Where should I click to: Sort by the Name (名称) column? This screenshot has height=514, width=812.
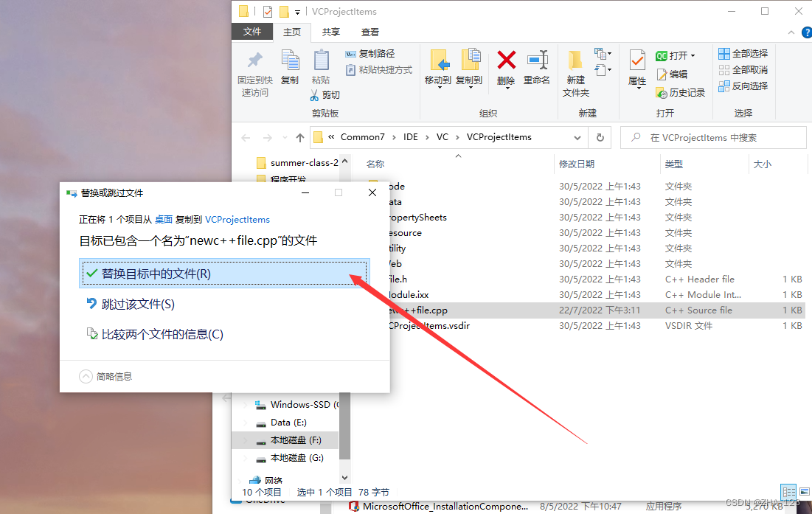[375, 164]
